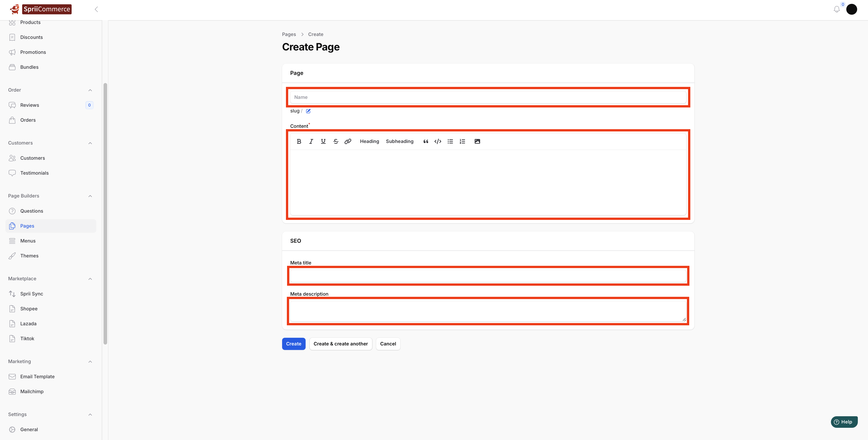Open Menus from the sidebar
868x440 pixels.
point(28,241)
